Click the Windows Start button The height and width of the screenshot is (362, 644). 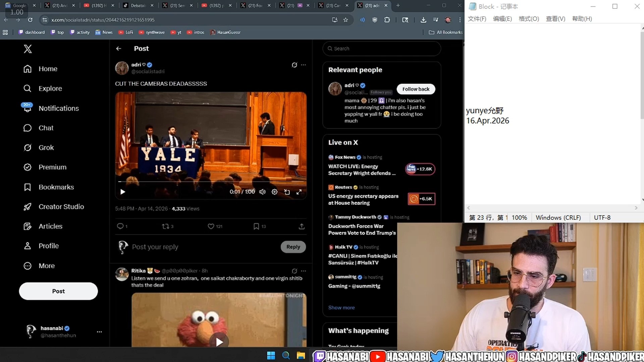click(x=271, y=355)
